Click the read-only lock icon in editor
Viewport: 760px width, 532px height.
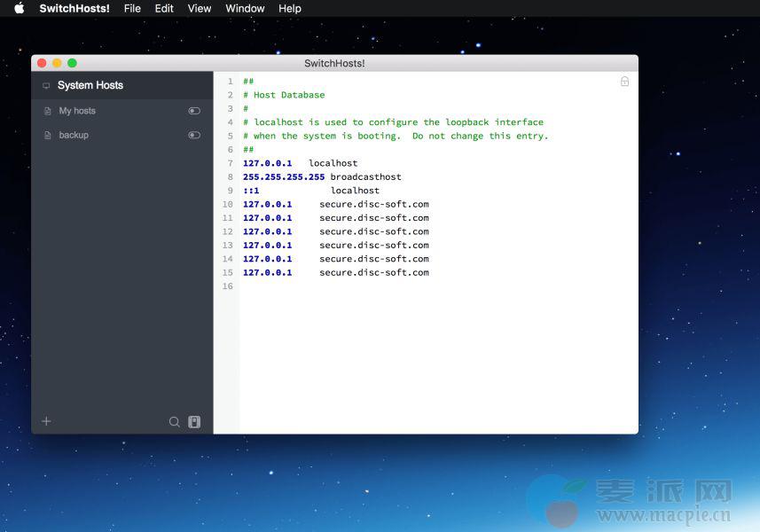624,82
